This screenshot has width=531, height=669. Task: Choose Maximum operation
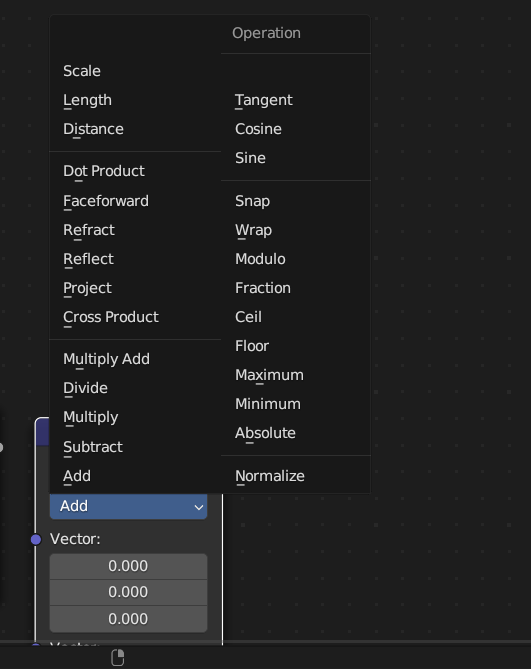coord(296,375)
